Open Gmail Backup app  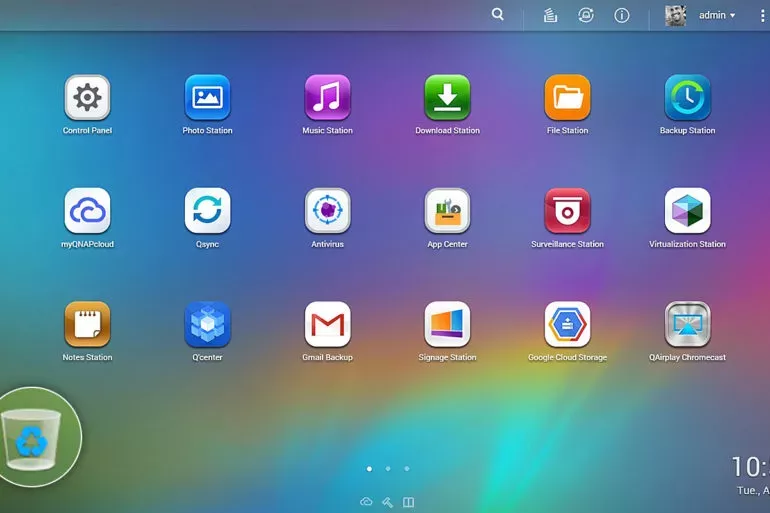click(x=327, y=324)
